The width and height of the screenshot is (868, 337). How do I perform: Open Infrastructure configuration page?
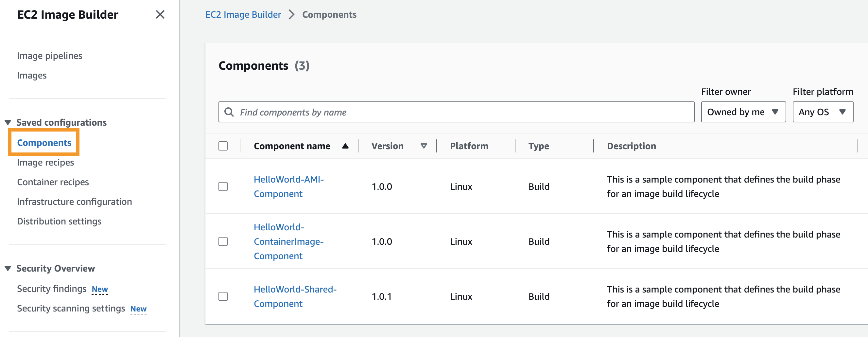click(x=75, y=202)
